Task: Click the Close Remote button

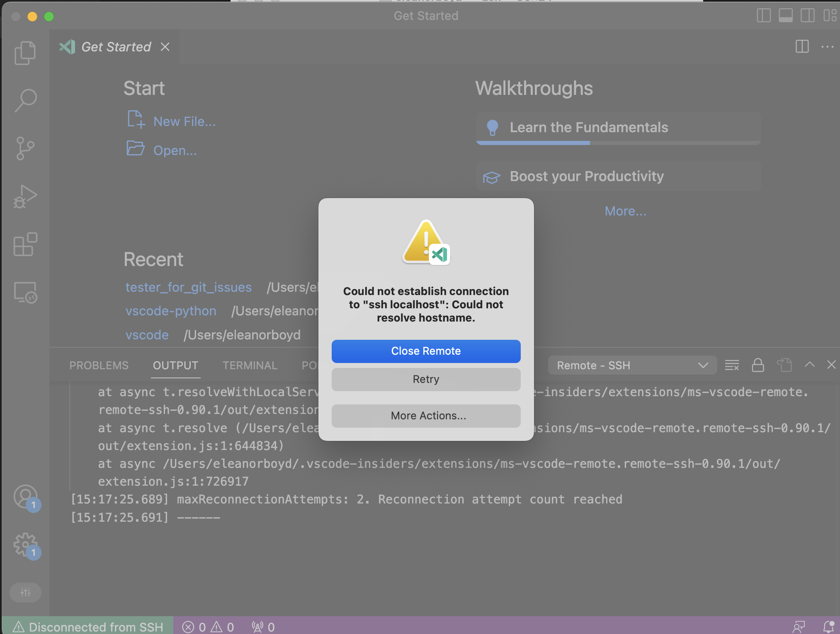Action: (426, 351)
